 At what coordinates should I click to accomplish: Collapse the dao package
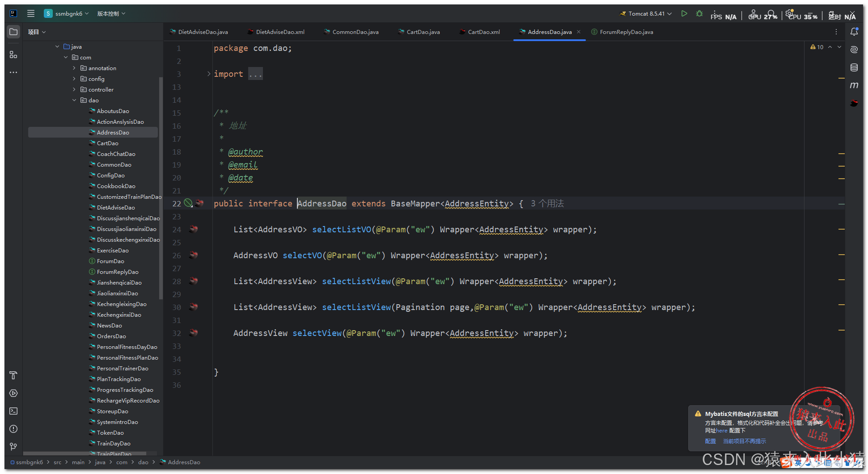click(x=74, y=100)
